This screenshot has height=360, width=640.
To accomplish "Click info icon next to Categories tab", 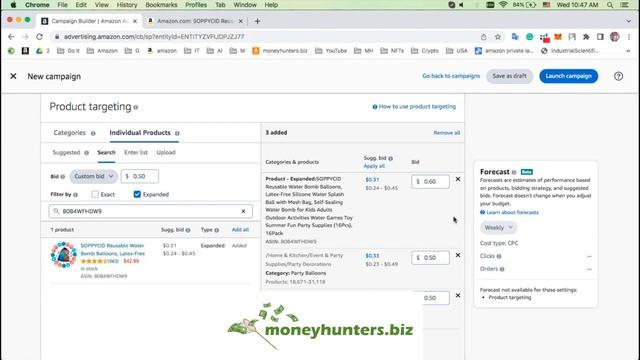I will tap(93, 133).
